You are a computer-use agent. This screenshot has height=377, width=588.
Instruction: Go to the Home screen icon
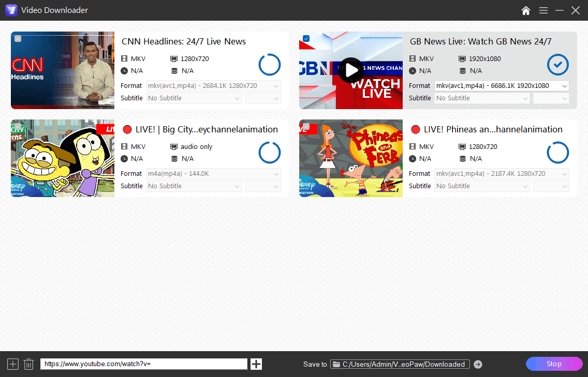[526, 10]
